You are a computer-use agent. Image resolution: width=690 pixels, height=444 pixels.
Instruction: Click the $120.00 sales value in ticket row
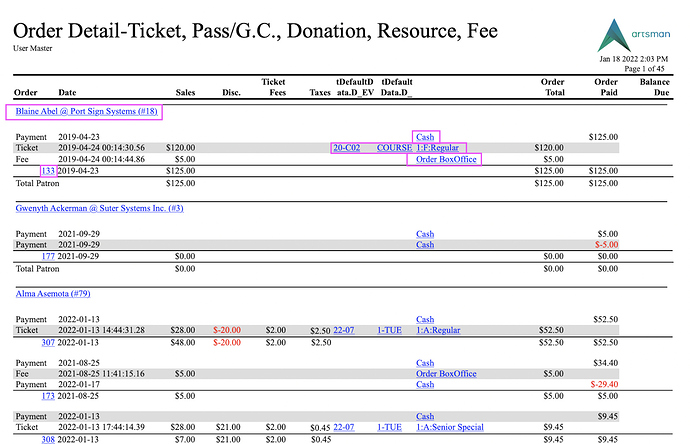click(x=180, y=148)
